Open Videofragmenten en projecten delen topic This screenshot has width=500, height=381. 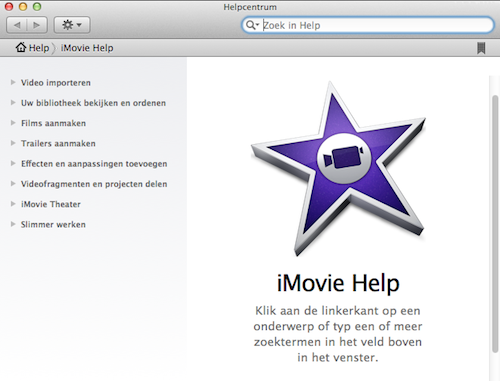click(x=94, y=184)
